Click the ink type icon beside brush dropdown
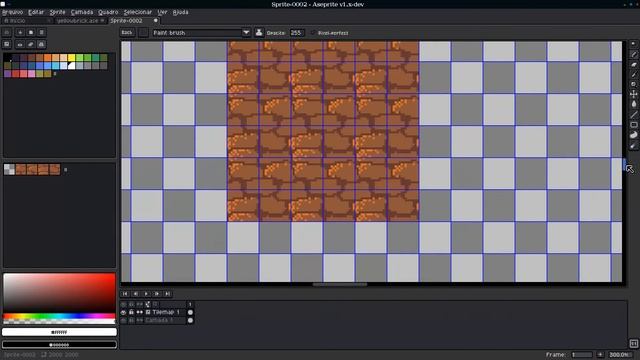This screenshot has height=360, width=640. [x=259, y=33]
